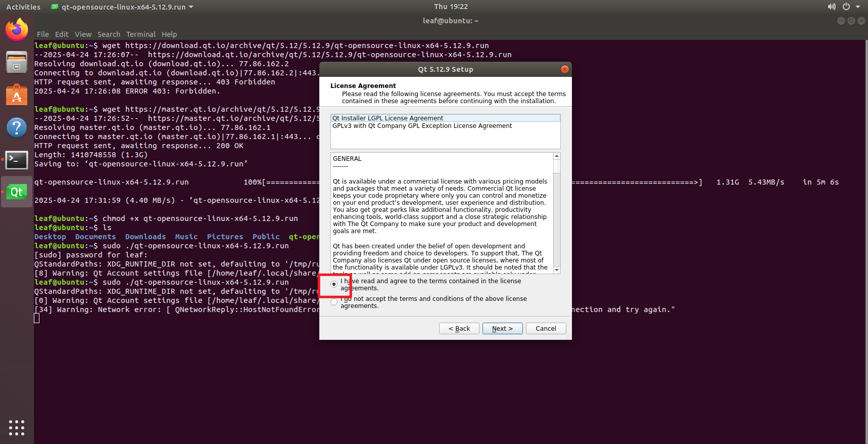The width and height of the screenshot is (868, 444).
Task: Show Applications grid in dock
Action: (x=17, y=427)
